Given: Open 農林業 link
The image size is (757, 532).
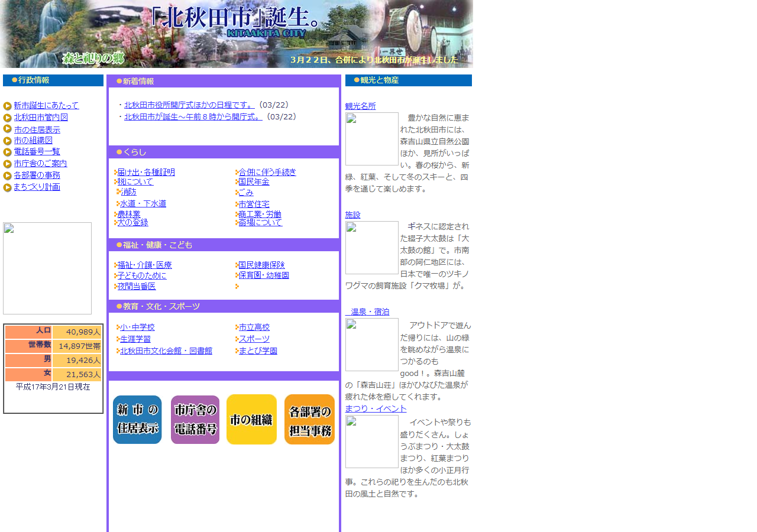Looking at the screenshot, I should click(x=129, y=214).
